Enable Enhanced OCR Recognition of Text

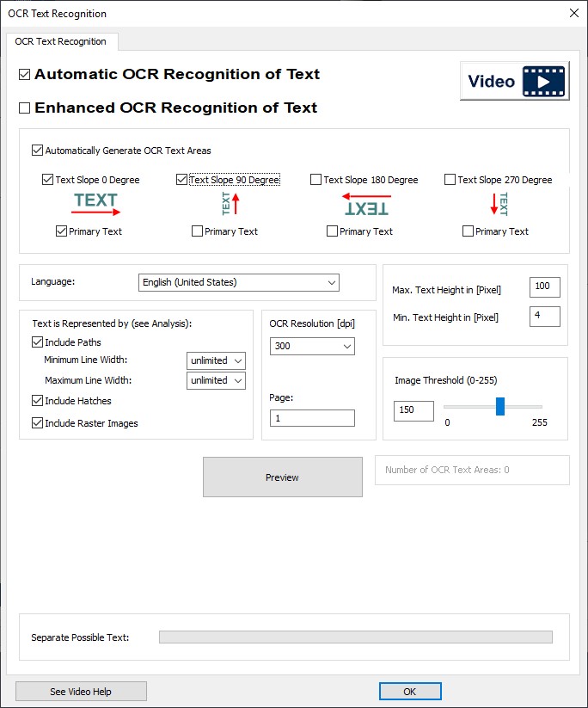pyautogui.click(x=25, y=108)
